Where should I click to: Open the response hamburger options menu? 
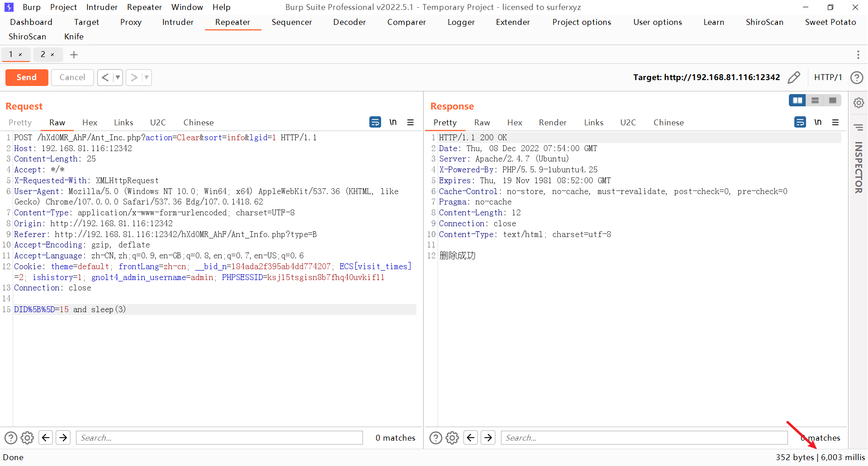click(835, 122)
